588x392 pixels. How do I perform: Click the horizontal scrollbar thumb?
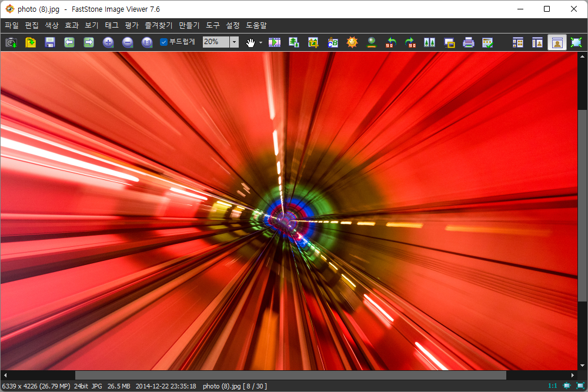pos(290,375)
